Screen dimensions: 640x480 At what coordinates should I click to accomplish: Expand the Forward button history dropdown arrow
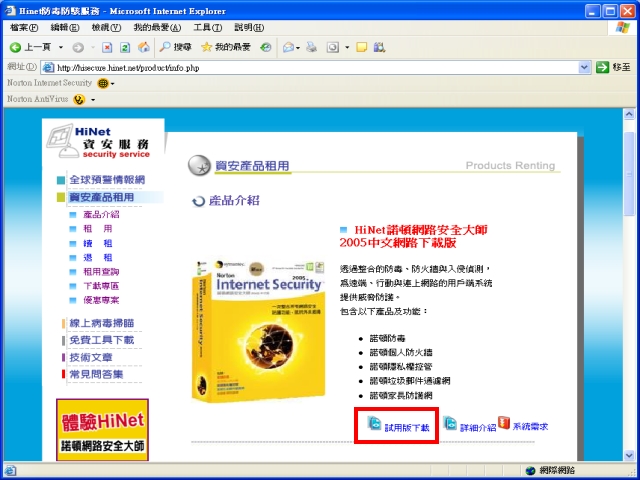click(93, 48)
